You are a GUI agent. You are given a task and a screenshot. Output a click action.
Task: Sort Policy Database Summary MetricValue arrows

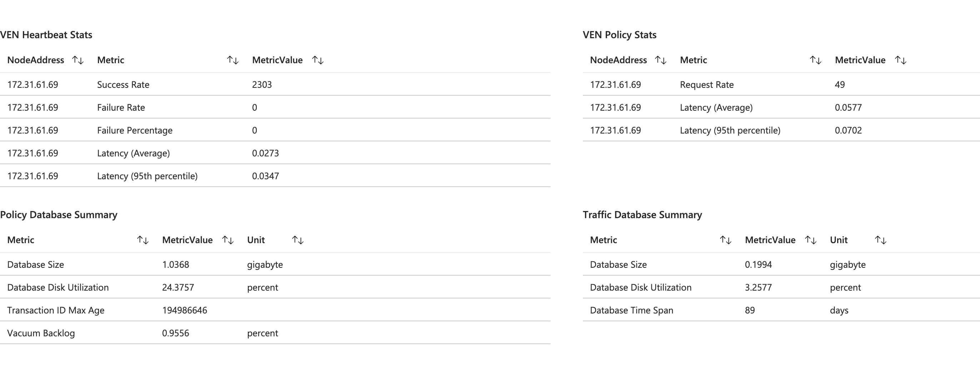[228, 240]
